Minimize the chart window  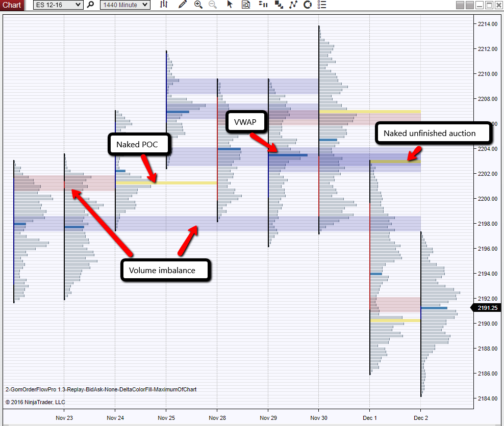pyautogui.click(x=480, y=5)
